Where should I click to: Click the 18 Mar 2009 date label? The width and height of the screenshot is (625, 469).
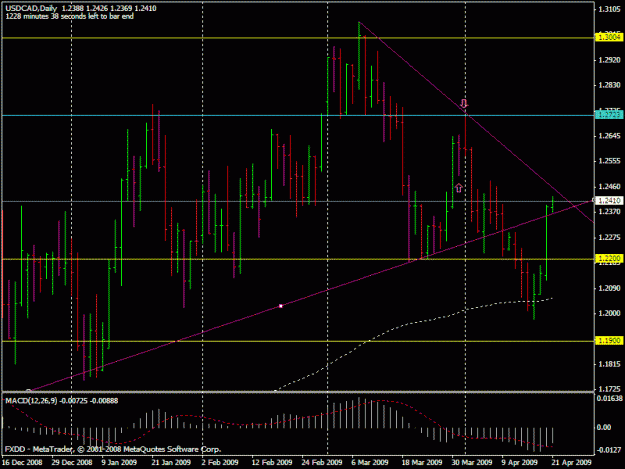click(422, 462)
